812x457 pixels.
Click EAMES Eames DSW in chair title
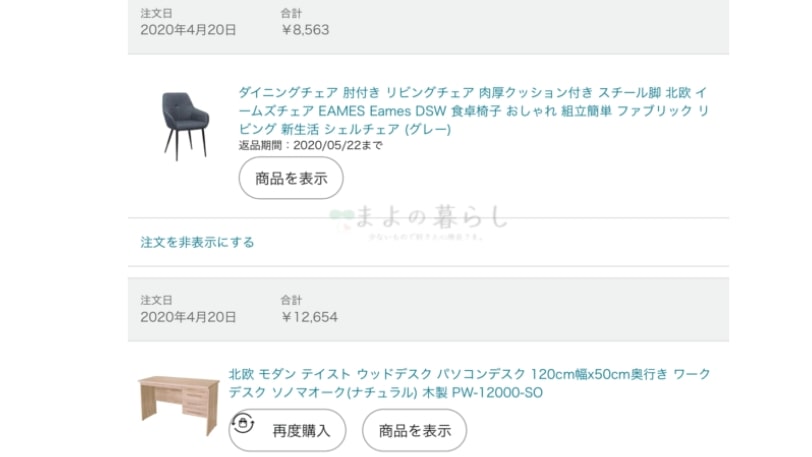click(382, 111)
